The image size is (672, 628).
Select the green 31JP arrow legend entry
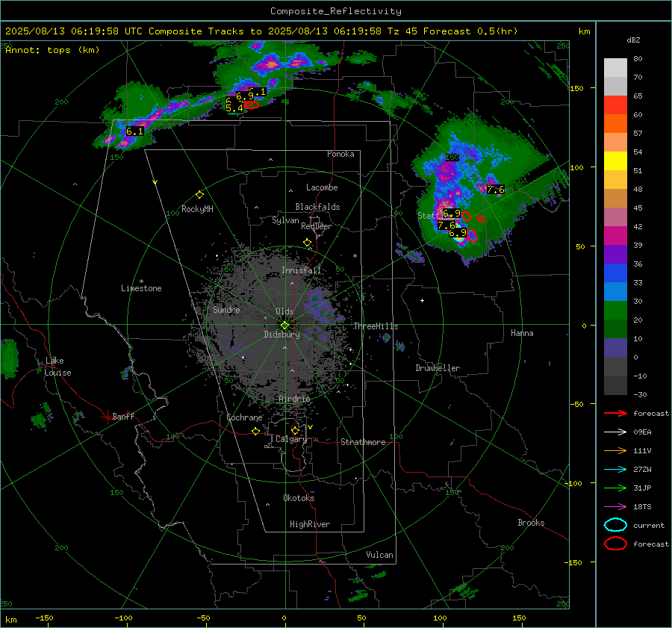point(615,488)
